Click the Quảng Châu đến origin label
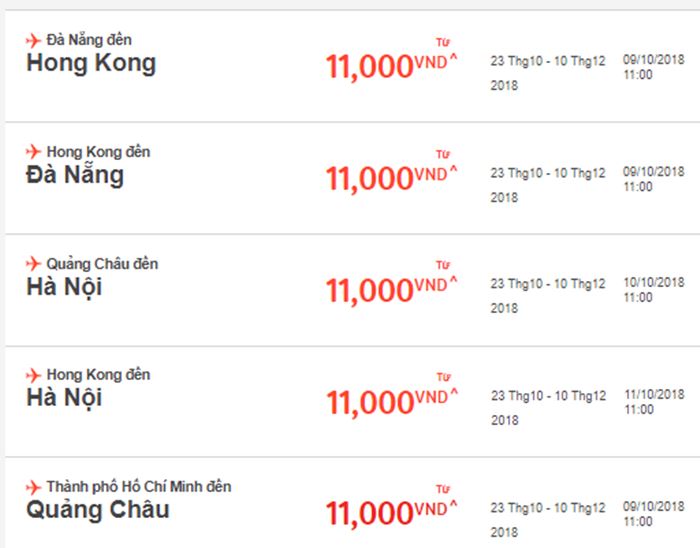 pyautogui.click(x=102, y=264)
